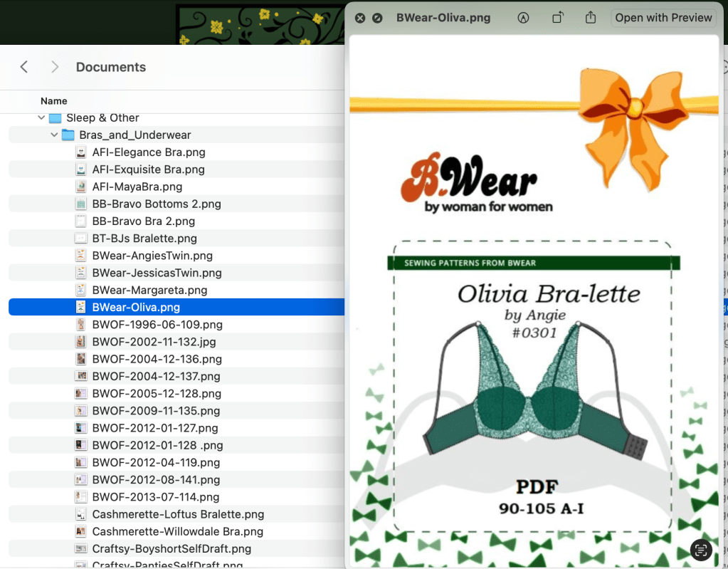The image size is (728, 569).
Task: Click the full-screen expand icon in Quick Look
Action: click(x=377, y=18)
